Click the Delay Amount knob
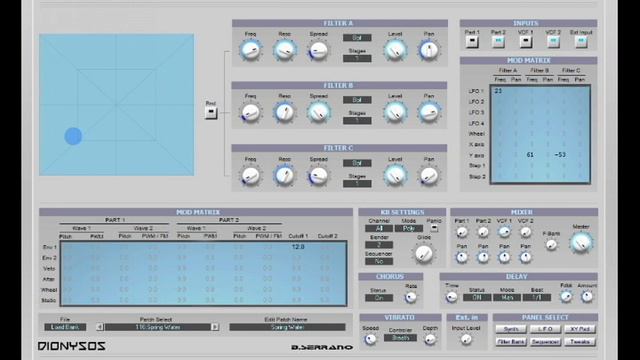 tap(587, 297)
